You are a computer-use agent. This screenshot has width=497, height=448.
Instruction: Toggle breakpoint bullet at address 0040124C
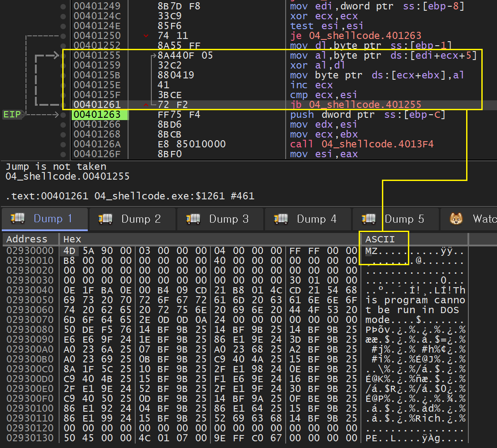pos(63,16)
